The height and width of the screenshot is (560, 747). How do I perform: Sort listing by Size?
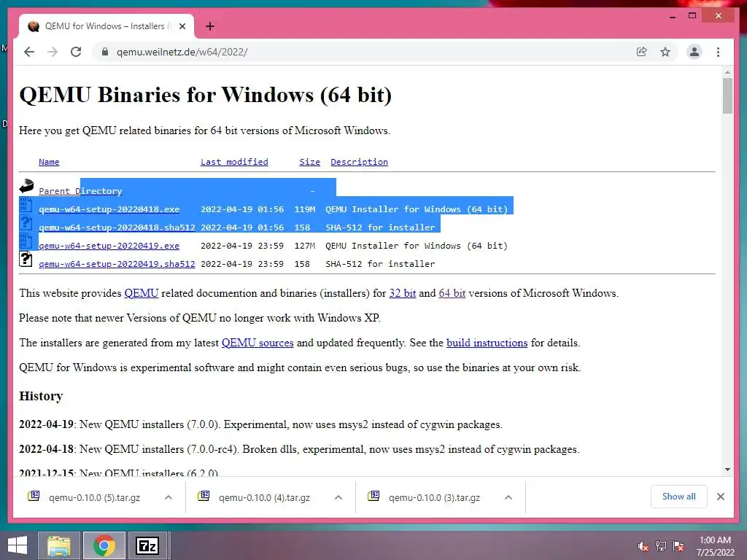pos(309,162)
